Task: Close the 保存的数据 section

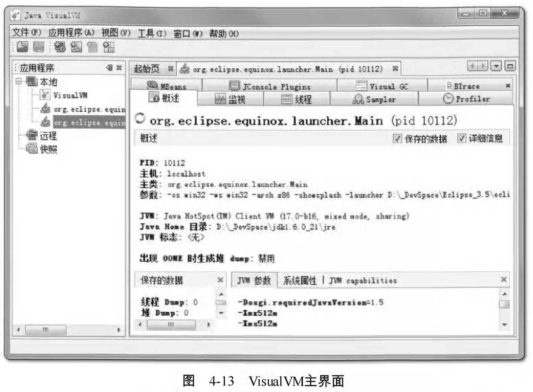Action: [x=220, y=280]
